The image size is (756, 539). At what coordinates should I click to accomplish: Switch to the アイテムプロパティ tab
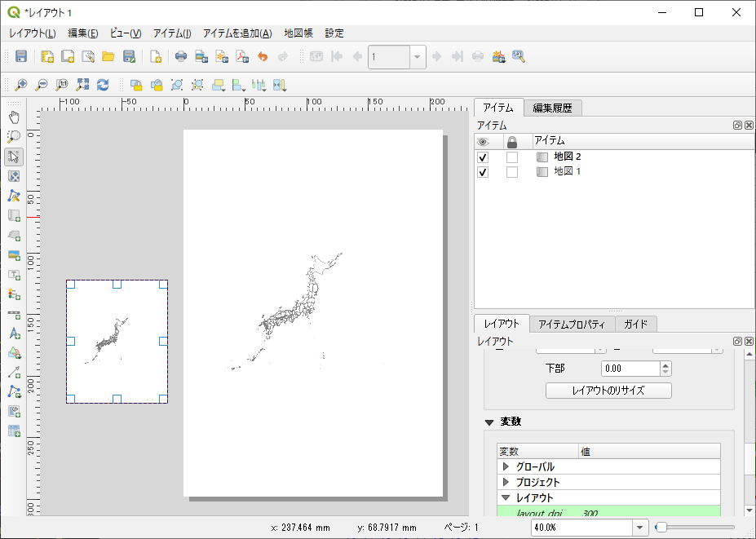click(571, 324)
